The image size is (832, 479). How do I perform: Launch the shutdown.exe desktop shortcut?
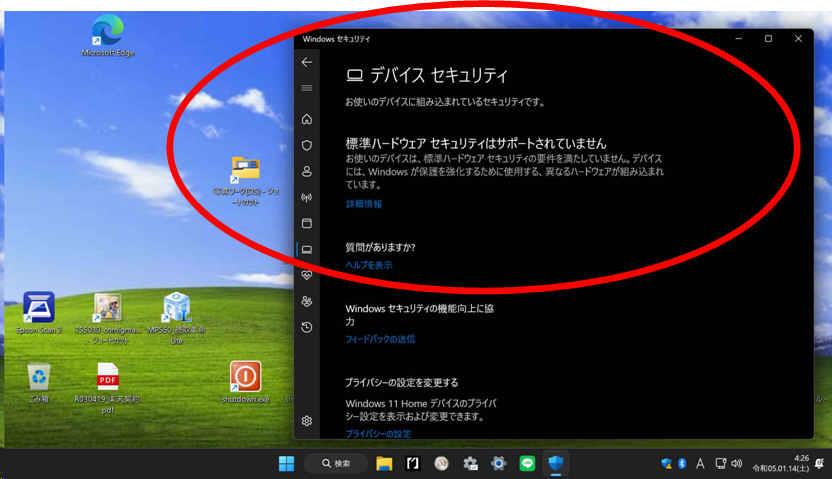point(246,382)
